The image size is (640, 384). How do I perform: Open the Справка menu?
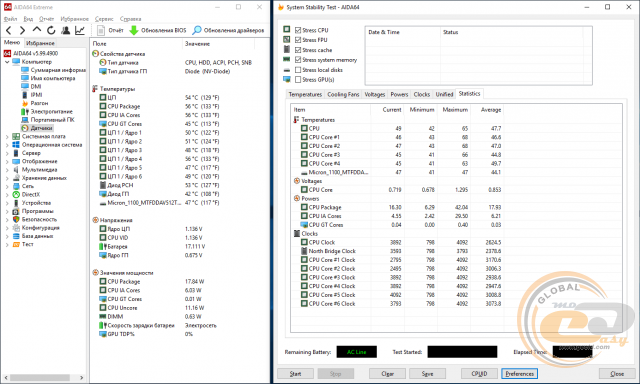click(131, 19)
